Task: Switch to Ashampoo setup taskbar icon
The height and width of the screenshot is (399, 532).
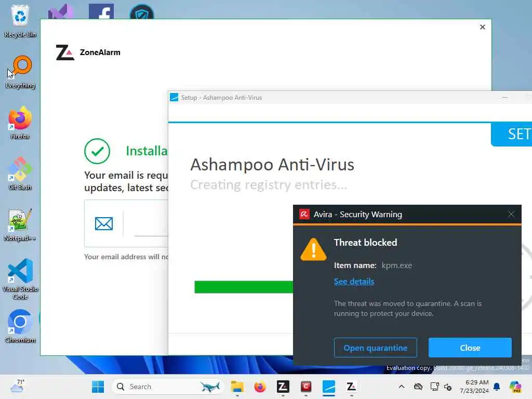Action: click(329, 387)
